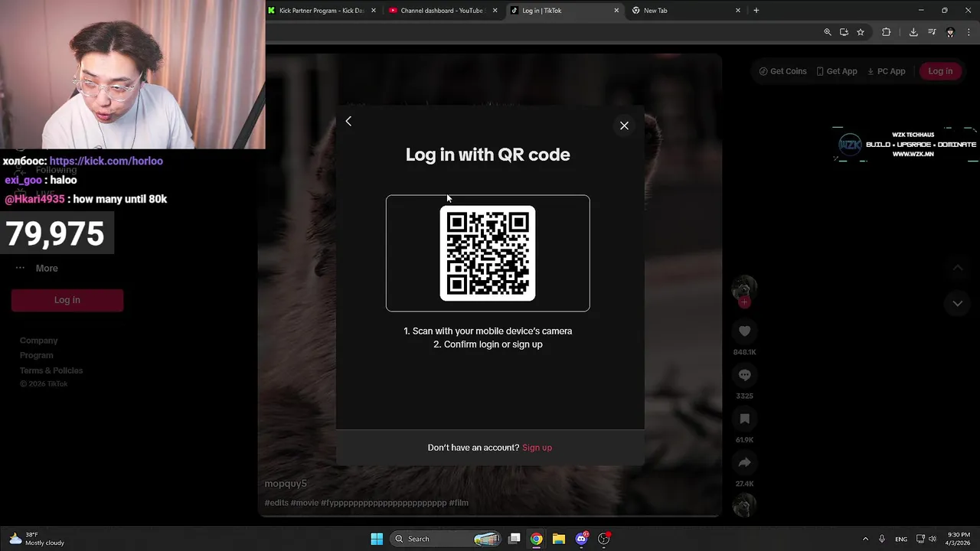980x551 pixels.
Task: Close the New Tab tab
Action: 738,11
